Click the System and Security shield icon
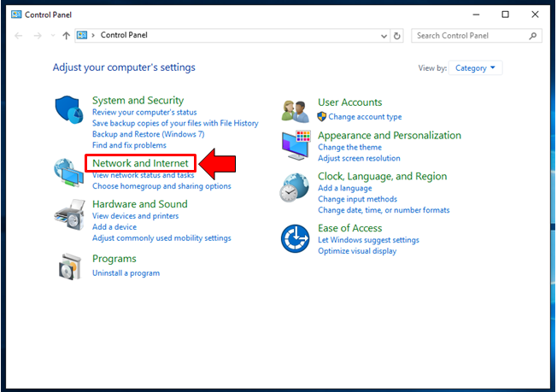The width and height of the screenshot is (557, 392). click(x=69, y=111)
